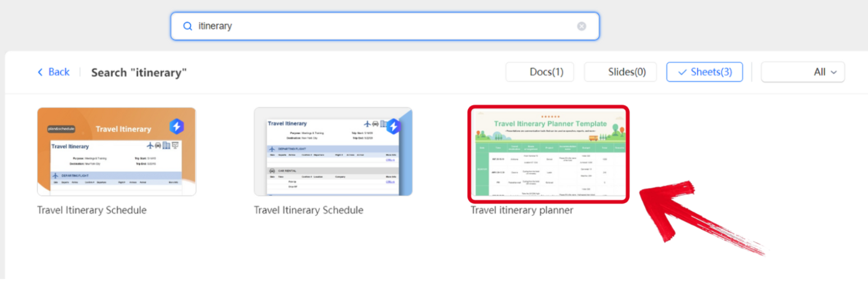The image size is (868, 288).
Task: Filter results by Docs(1)
Action: 540,72
